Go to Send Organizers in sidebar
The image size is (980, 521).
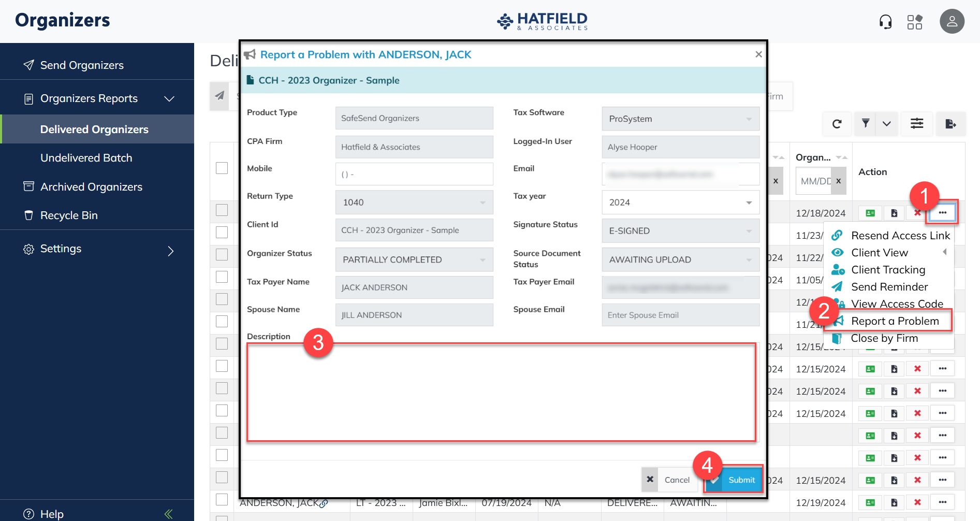point(82,65)
